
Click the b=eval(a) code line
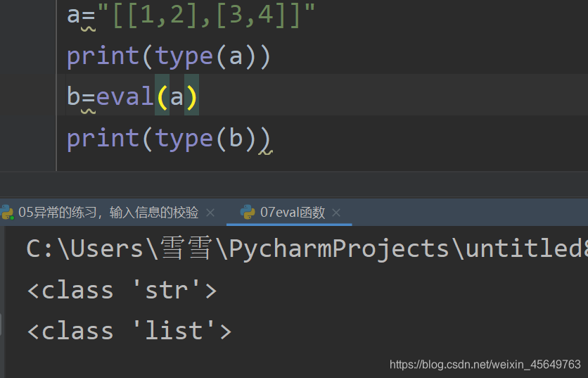point(133,96)
